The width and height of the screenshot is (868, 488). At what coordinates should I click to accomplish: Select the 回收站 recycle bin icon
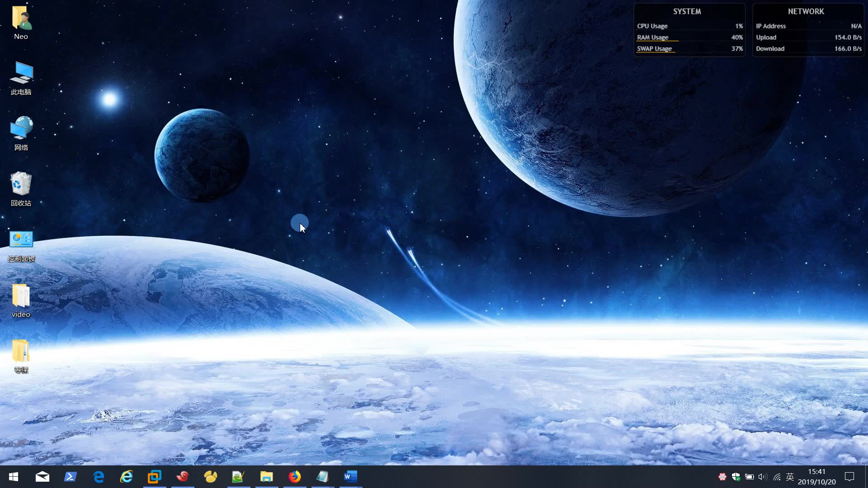click(21, 189)
